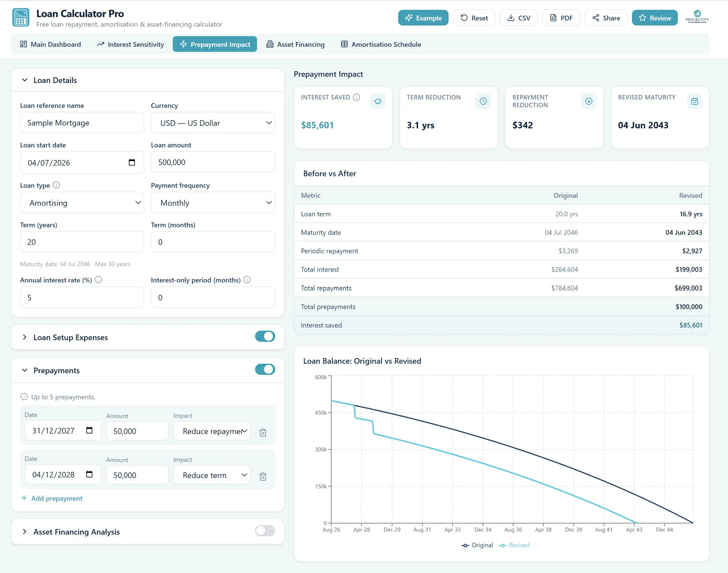Screen dimensions: 728x573
Task: Click info icon next to Up to 5 prepayments
Action: pyautogui.click(x=24, y=396)
